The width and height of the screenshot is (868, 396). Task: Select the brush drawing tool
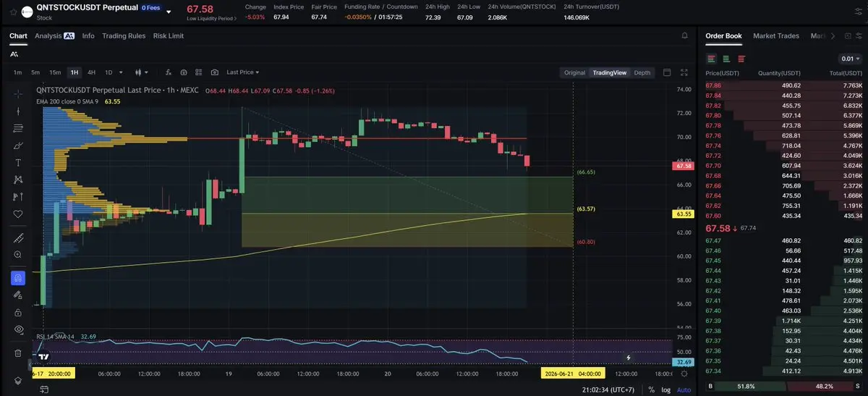[18, 146]
